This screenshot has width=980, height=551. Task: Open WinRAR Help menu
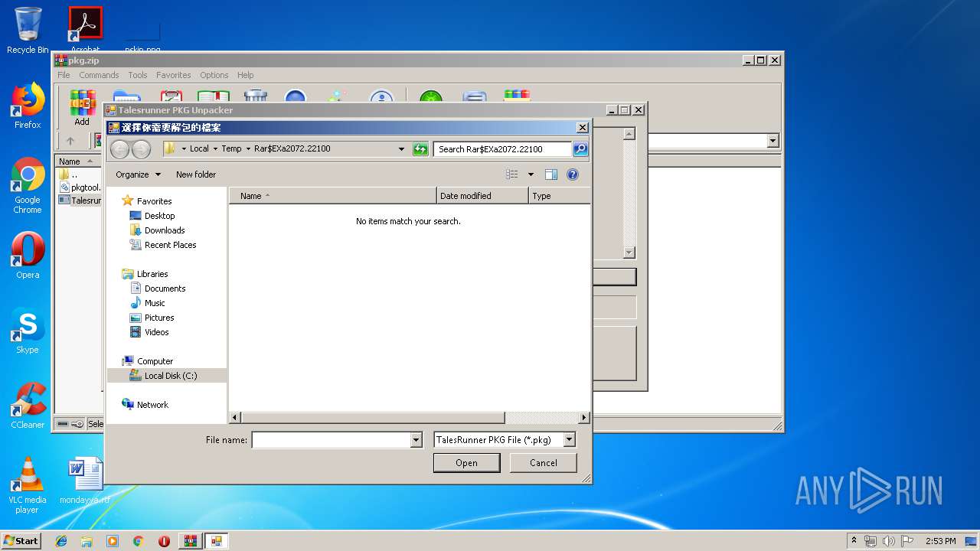(245, 75)
